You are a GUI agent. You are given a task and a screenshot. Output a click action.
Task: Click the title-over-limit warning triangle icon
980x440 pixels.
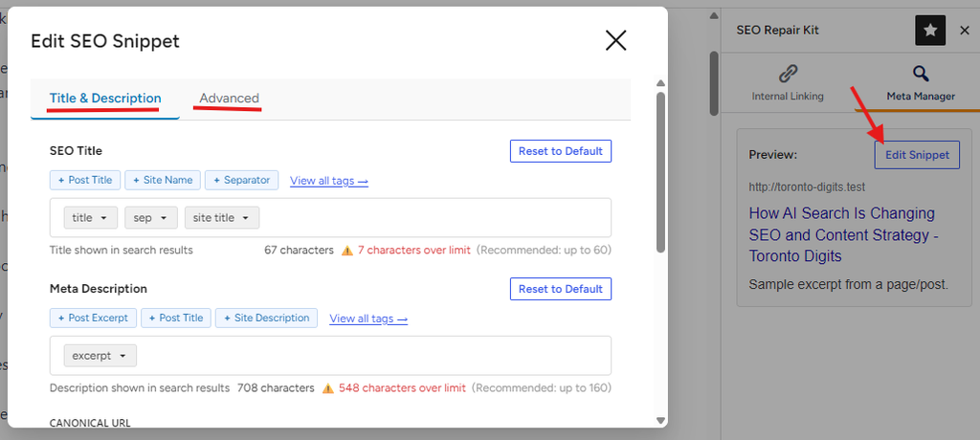pyautogui.click(x=346, y=251)
